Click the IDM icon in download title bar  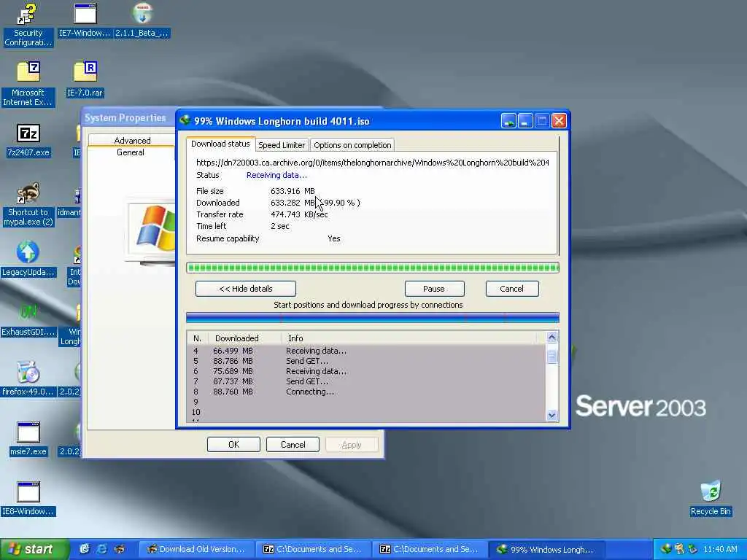pos(185,120)
